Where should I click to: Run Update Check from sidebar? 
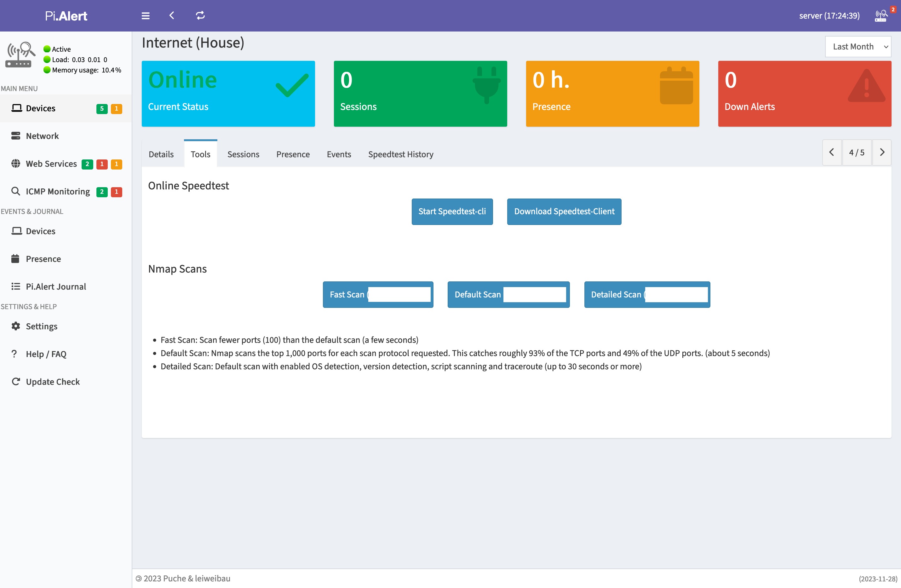[x=53, y=382]
